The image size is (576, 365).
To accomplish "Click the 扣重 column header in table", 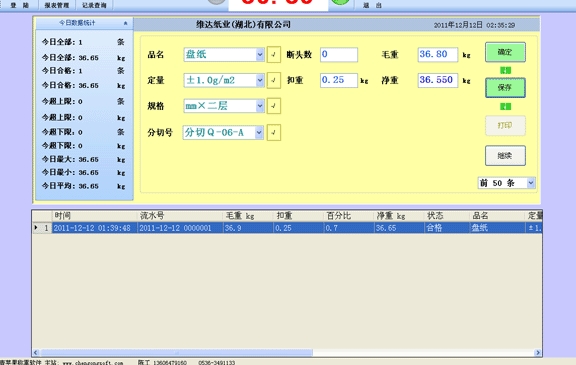I will pos(299,216).
